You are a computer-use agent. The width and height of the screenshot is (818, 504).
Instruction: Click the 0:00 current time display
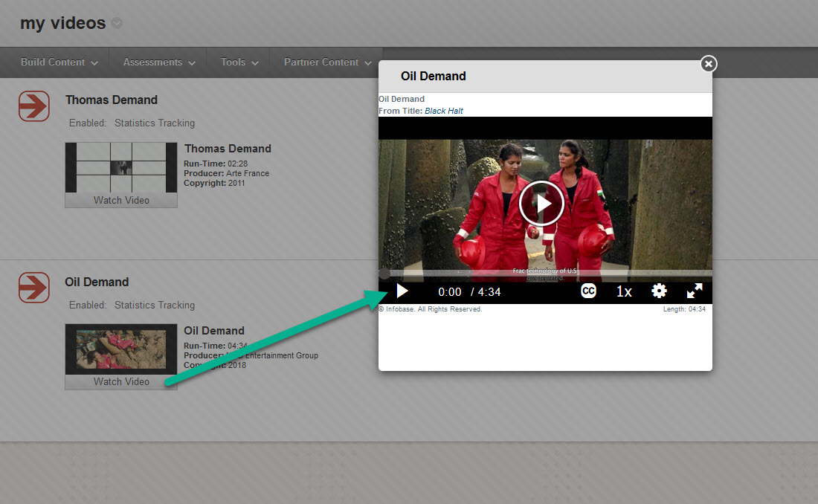[450, 291]
